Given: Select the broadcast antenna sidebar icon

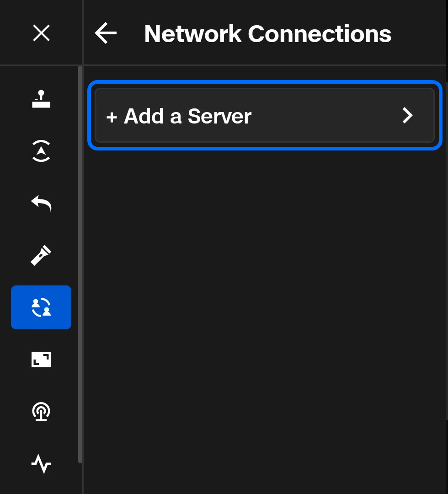Looking at the screenshot, I should click(41, 412).
